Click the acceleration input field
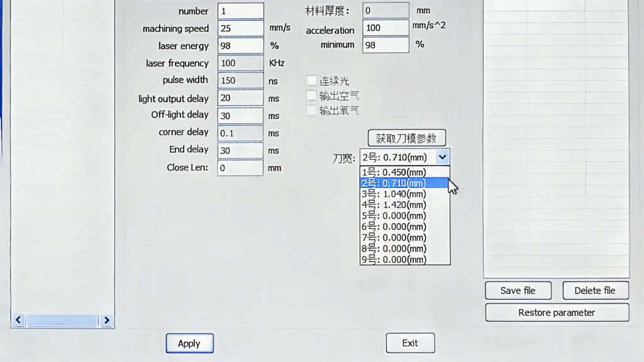This screenshot has height=362, width=644. pos(386,28)
